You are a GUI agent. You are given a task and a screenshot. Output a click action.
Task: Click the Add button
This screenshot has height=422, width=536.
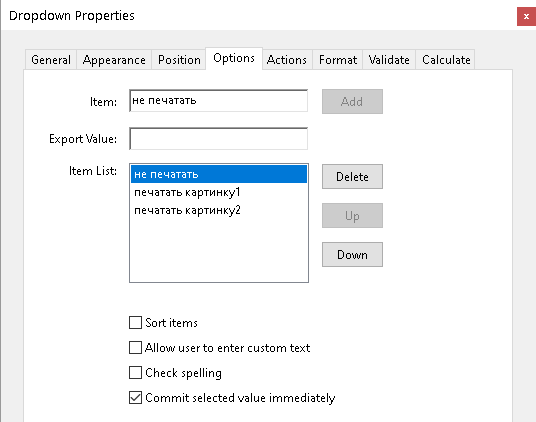point(352,101)
